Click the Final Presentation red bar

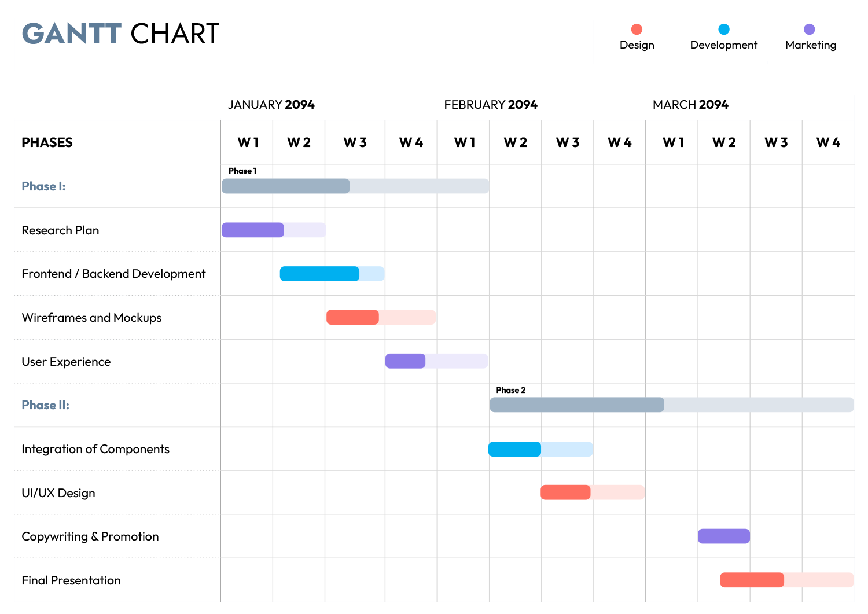pos(751,580)
